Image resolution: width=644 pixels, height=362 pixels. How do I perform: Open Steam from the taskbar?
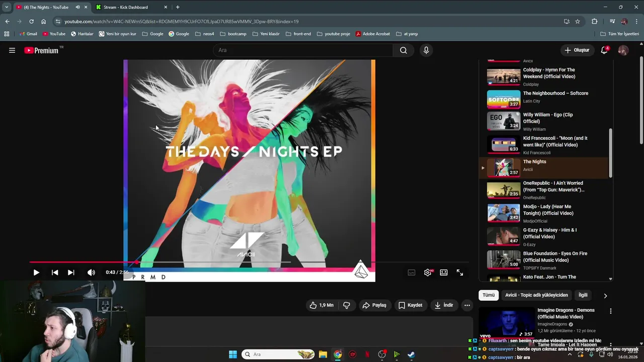(x=411, y=354)
